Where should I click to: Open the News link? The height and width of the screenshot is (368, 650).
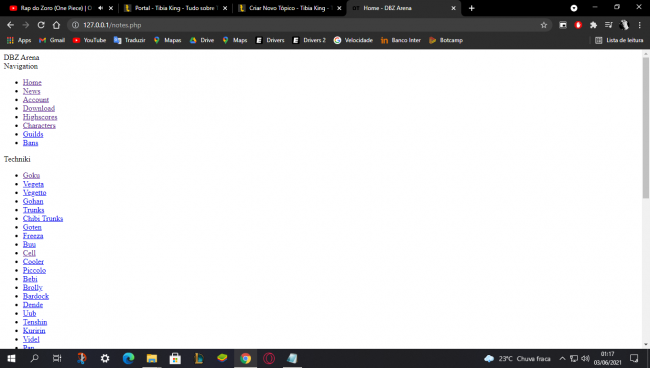point(32,91)
